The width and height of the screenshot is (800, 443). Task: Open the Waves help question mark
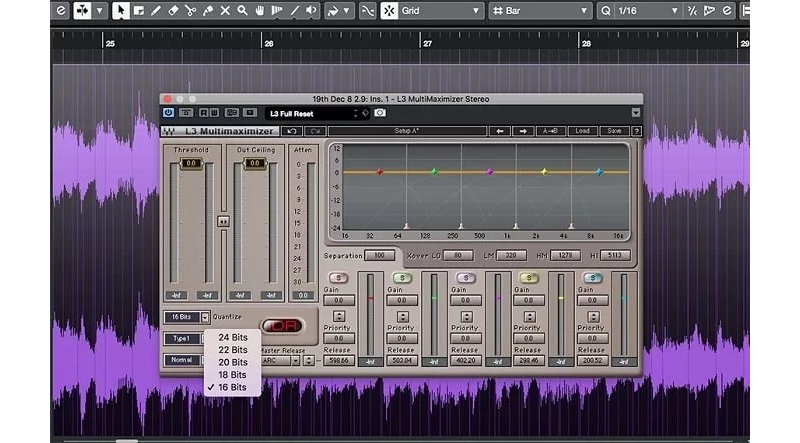tap(636, 131)
